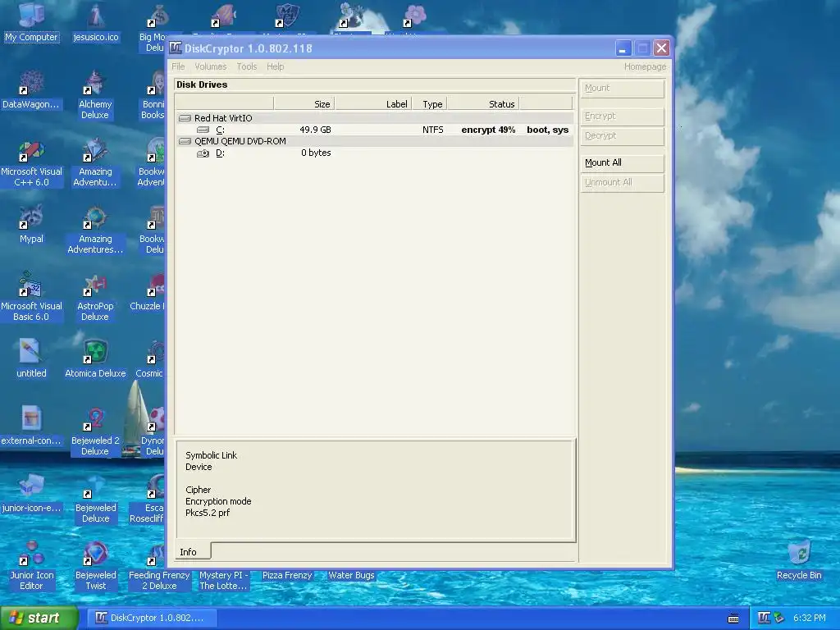Screen dimensions: 840x630
Task: Open DiskCryptor tray icon in system tray
Action: click(x=764, y=618)
